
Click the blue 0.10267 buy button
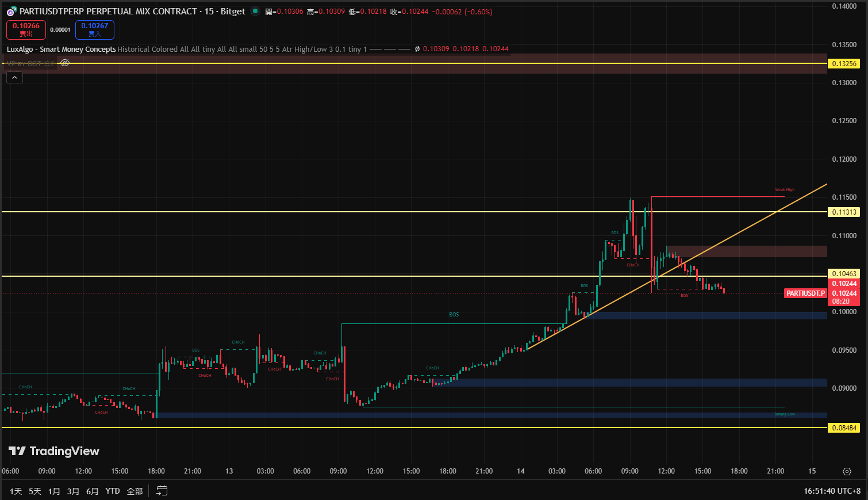95,29
